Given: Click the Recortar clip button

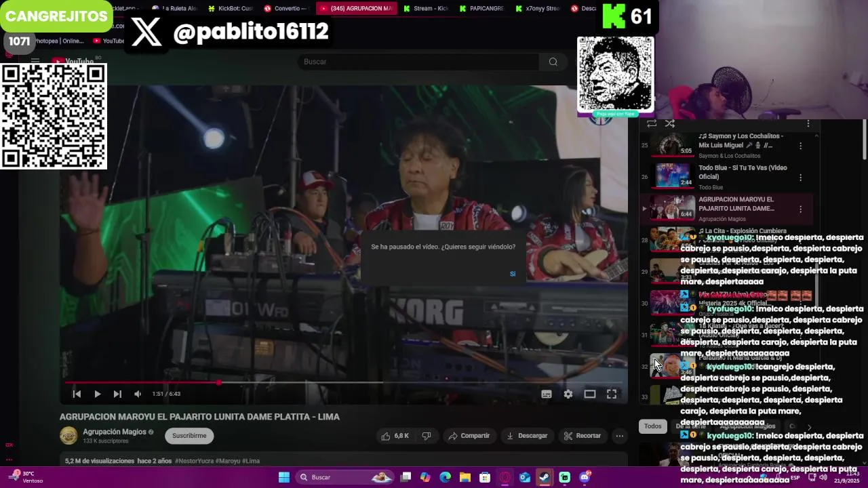Looking at the screenshot, I should coord(582,436).
